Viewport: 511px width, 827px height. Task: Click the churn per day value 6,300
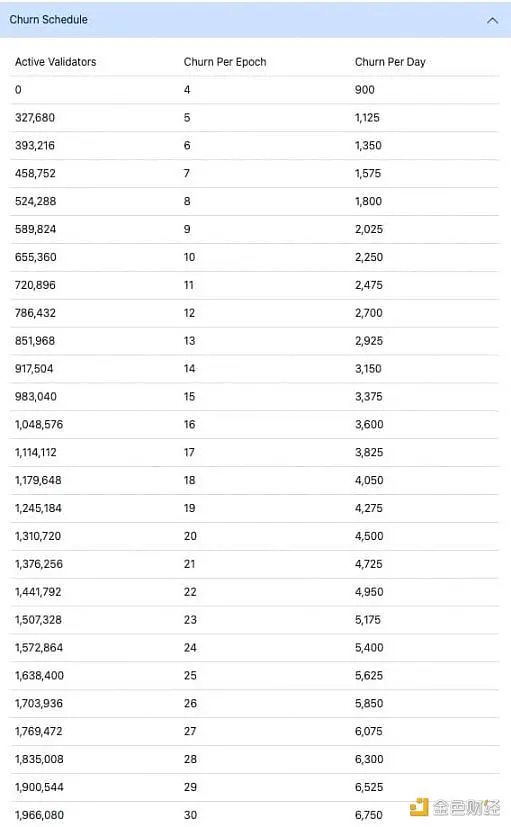369,759
